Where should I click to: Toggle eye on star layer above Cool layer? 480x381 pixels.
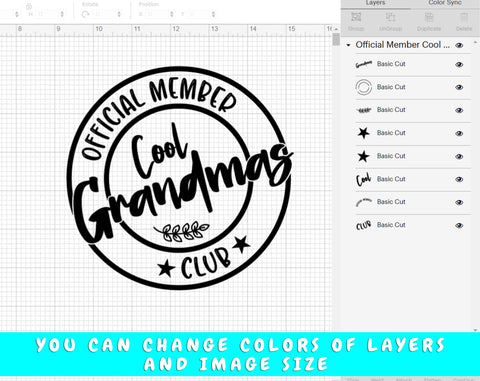pyautogui.click(x=459, y=156)
